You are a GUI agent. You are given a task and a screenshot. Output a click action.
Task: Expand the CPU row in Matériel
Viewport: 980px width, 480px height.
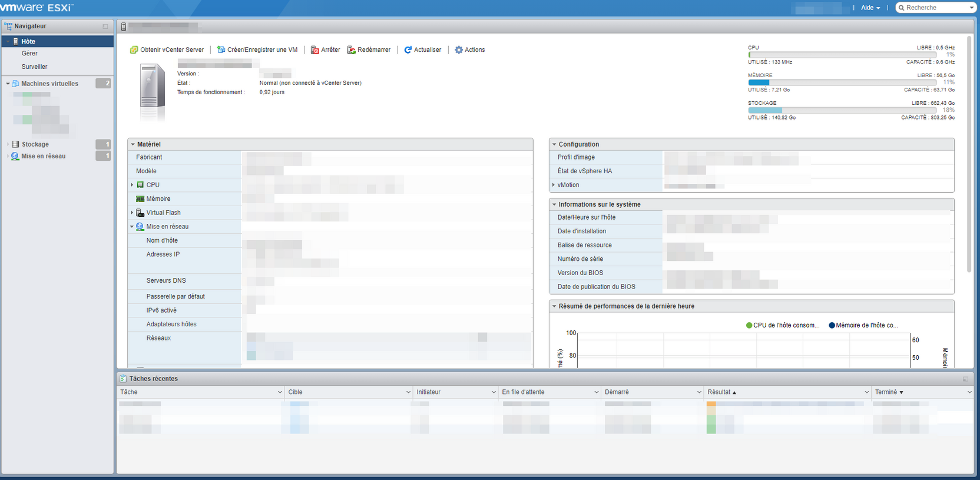pyautogui.click(x=132, y=185)
